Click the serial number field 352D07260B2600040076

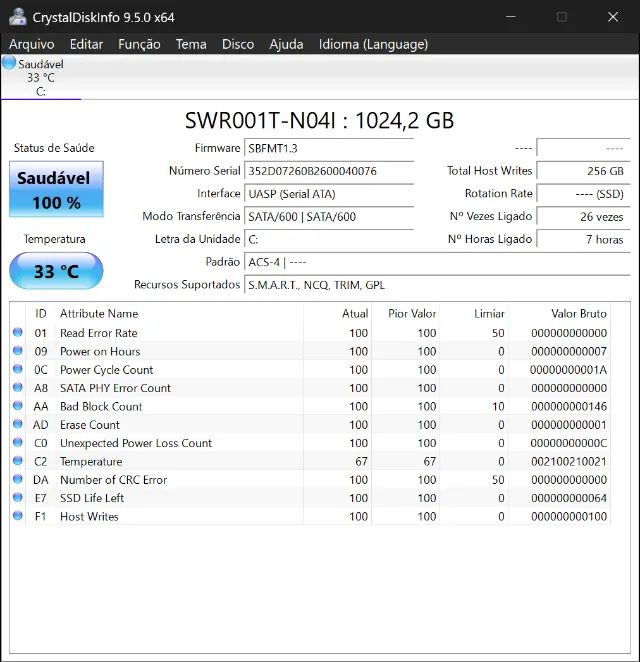click(x=329, y=171)
